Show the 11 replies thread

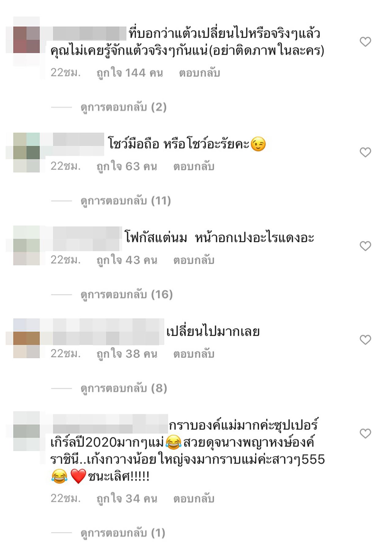click(x=126, y=201)
